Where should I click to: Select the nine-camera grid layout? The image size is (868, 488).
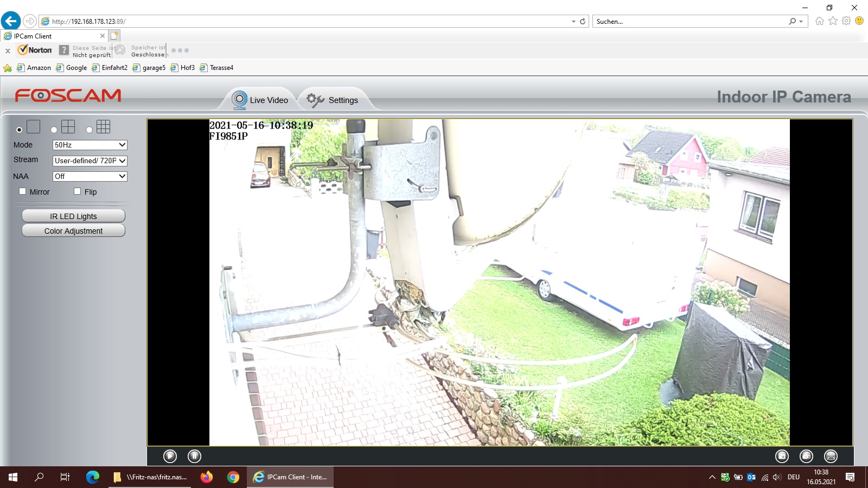tap(90, 130)
